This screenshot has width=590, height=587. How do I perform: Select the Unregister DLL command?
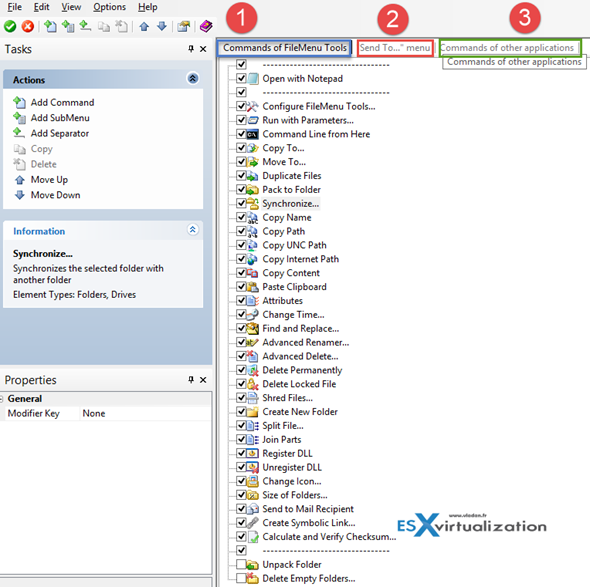pos(292,467)
